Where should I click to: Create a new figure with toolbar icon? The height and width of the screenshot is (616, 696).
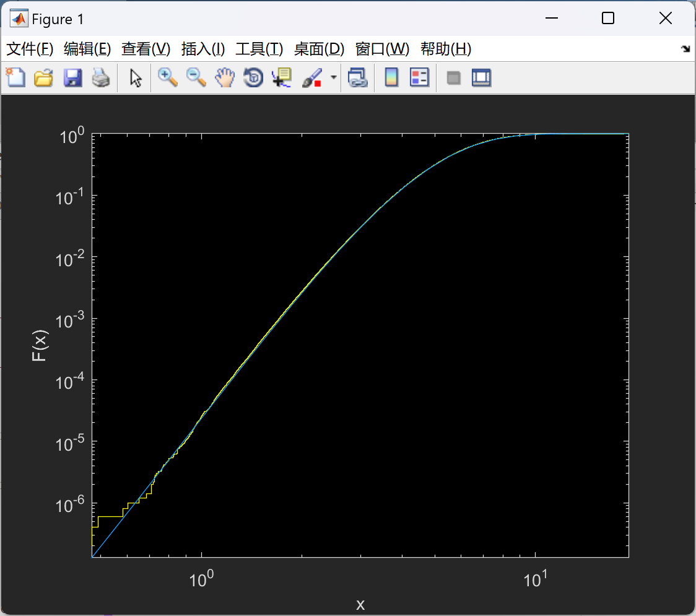(x=15, y=77)
